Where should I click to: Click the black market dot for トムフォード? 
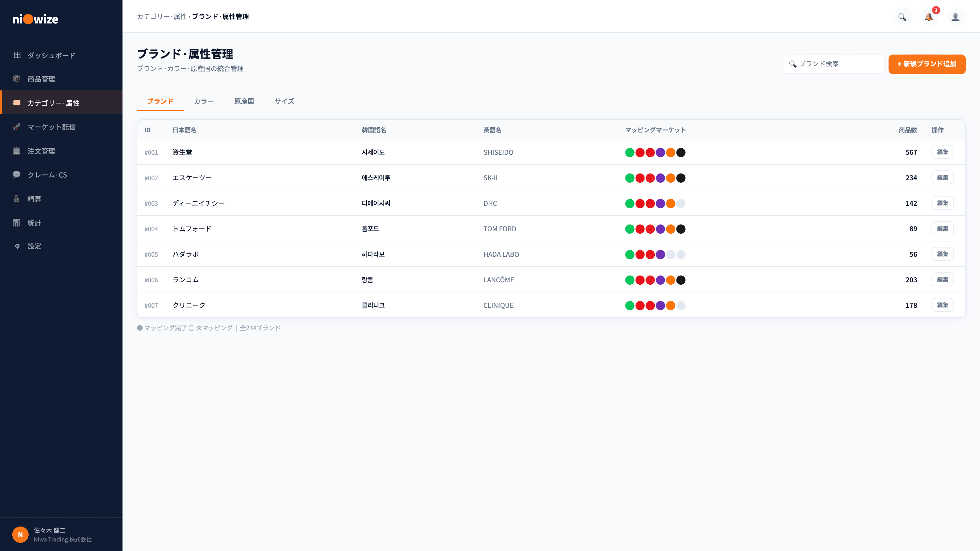tap(681, 229)
